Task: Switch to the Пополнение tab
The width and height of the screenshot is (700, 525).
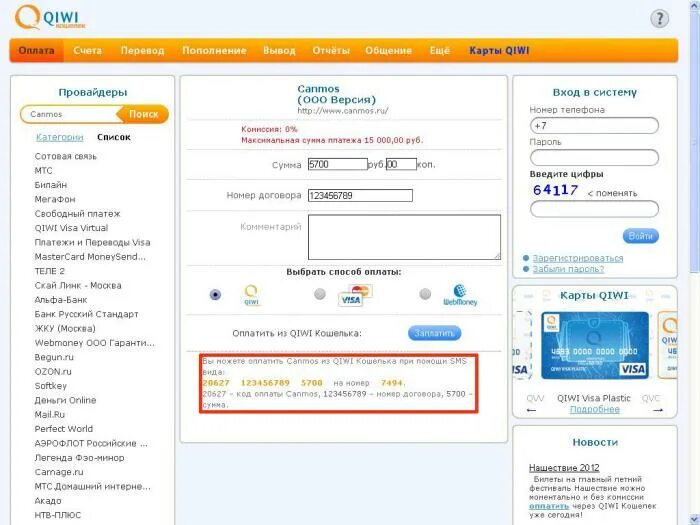Action: point(214,50)
